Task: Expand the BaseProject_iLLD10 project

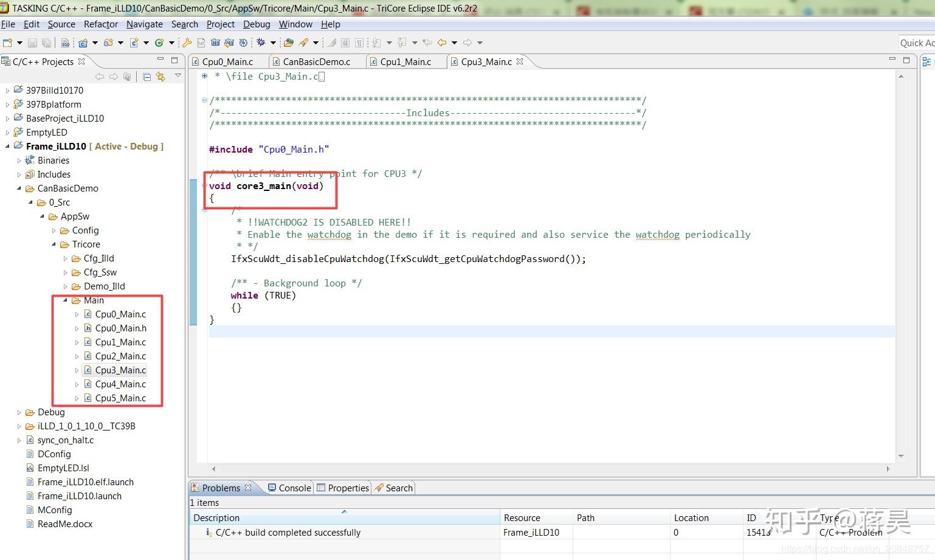Action: pos(8,118)
